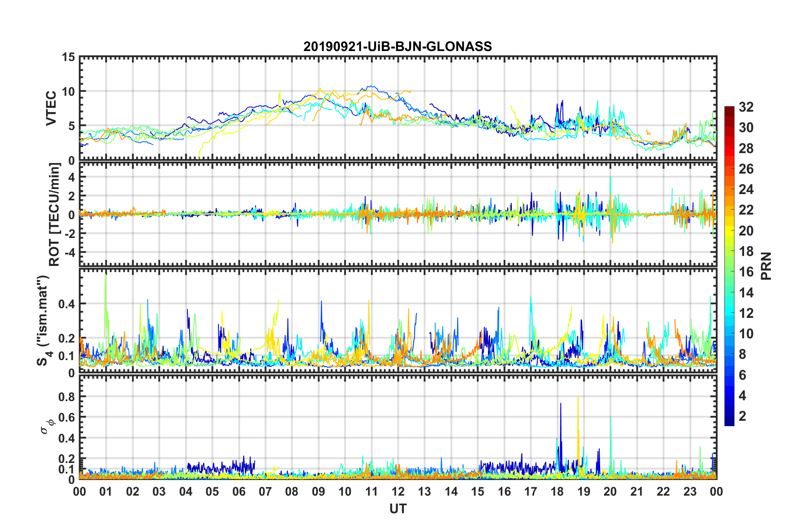Image resolution: width=796 pixels, height=532 pixels.
Task: Click the "11" hour tick on the UT axis
Action: coord(372,491)
